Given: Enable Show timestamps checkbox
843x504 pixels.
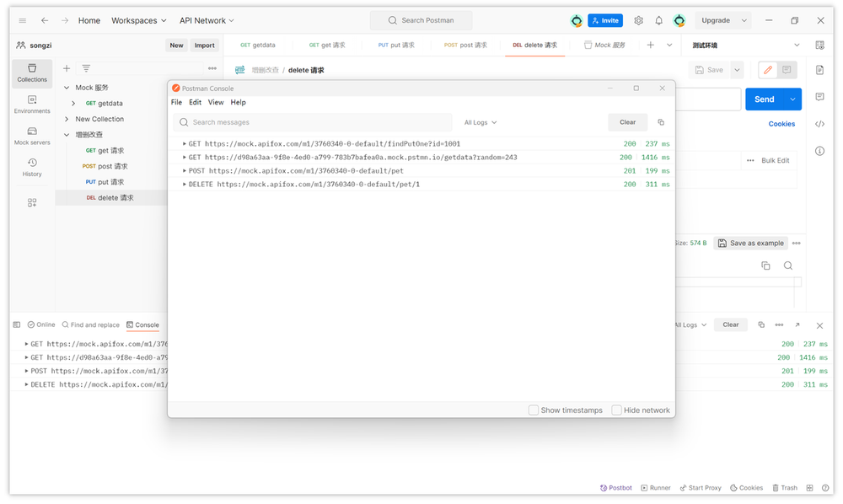Looking at the screenshot, I should [534, 410].
